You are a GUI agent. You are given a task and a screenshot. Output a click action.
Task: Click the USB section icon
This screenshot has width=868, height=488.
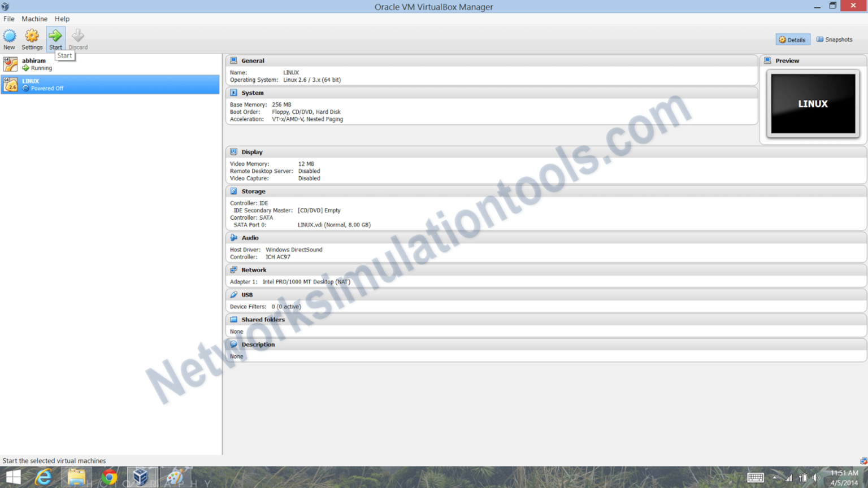234,294
